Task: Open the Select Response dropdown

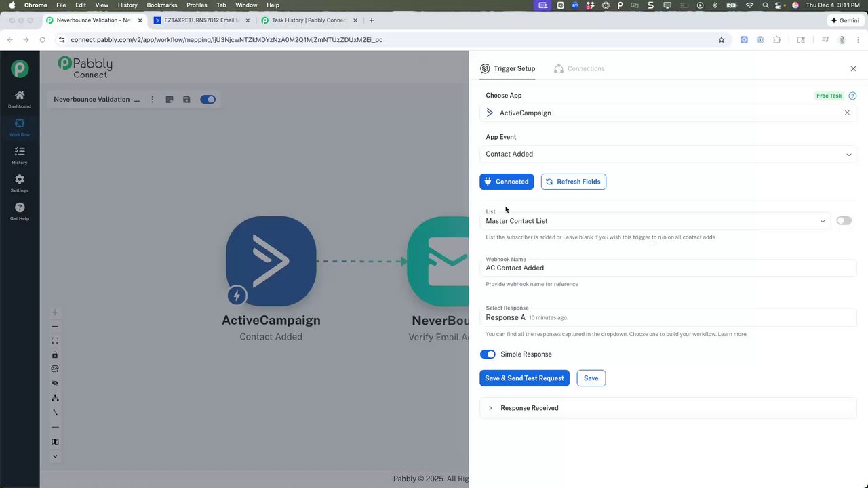Action: coord(668,317)
